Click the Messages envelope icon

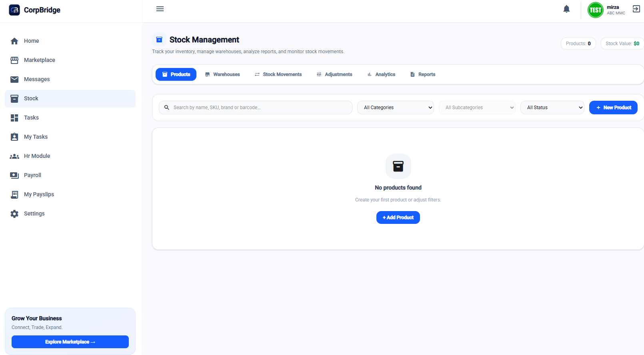(x=14, y=79)
